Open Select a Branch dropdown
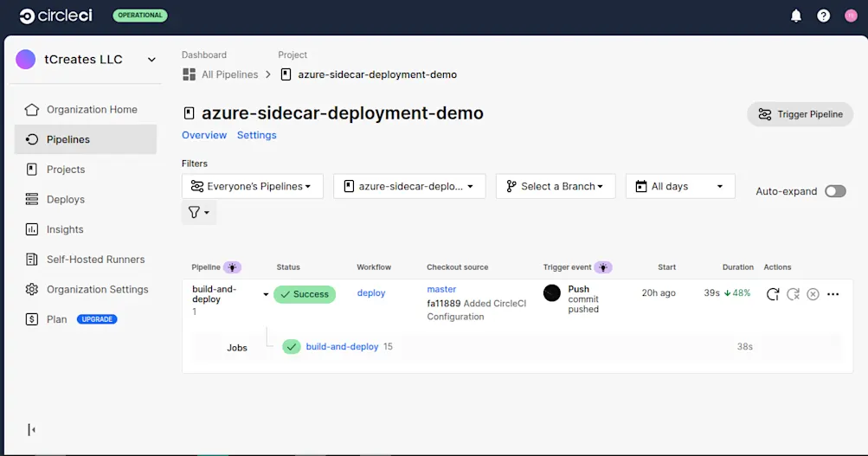868x456 pixels. pyautogui.click(x=556, y=187)
